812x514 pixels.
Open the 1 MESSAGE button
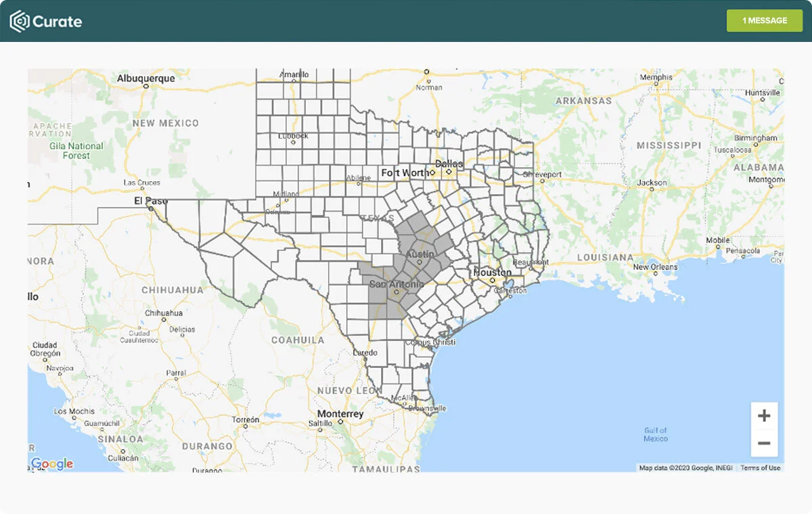point(765,20)
